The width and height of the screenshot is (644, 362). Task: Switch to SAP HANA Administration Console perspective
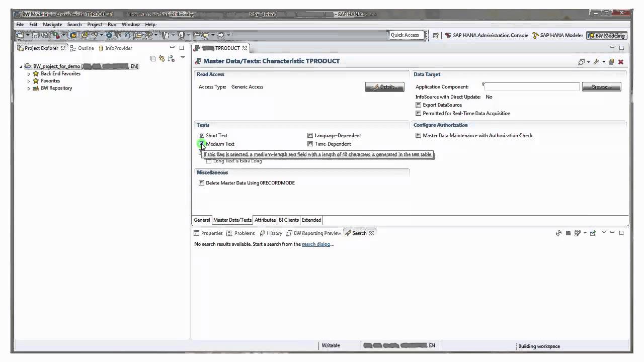(x=486, y=35)
